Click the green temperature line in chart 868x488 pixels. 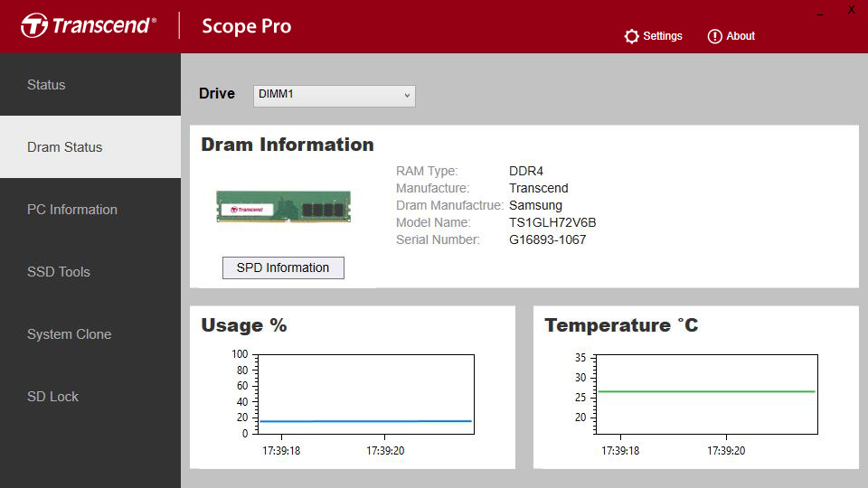point(706,391)
